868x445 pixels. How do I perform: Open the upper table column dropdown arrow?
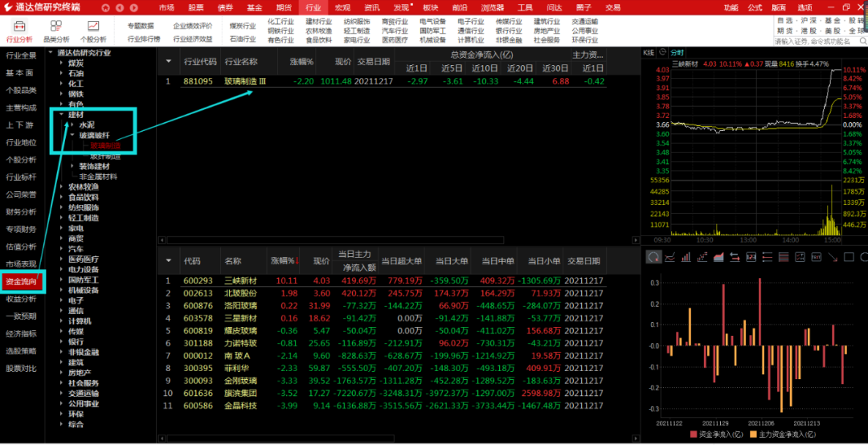point(169,61)
